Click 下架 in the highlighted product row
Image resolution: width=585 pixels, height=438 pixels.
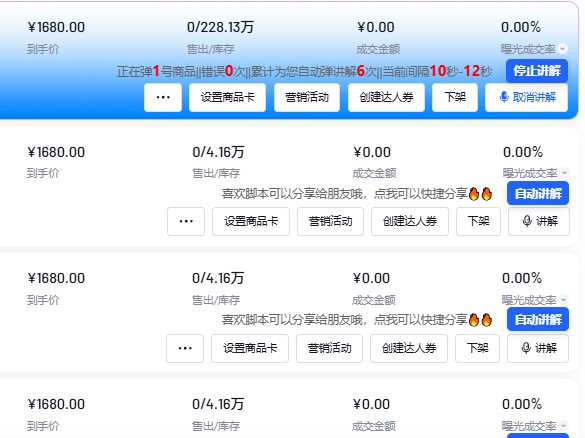pos(455,97)
